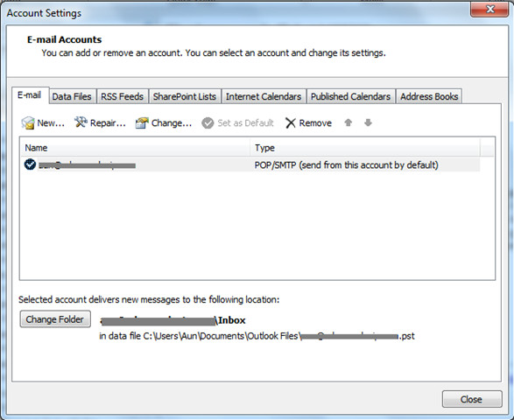Open the Published Calendars tab
514x420 pixels.
tap(350, 96)
